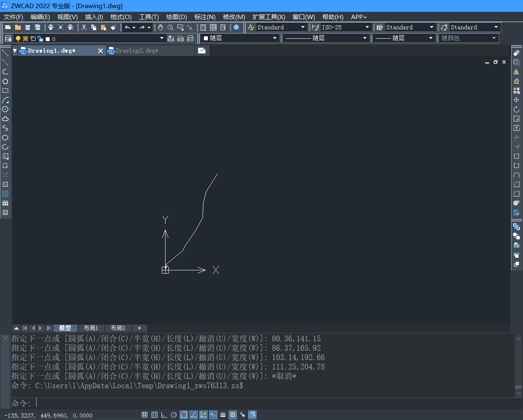The width and height of the screenshot is (523, 420).
Task: Open the 修改(M) menu
Action: 234,17
